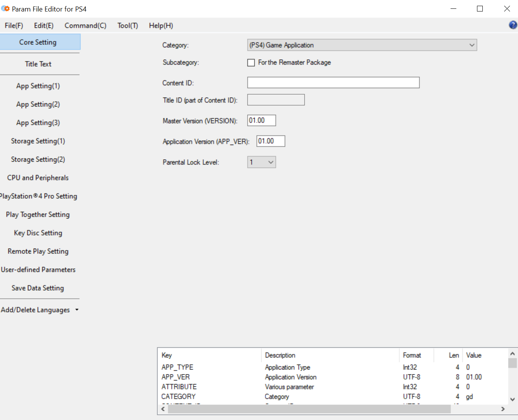Open the File(F) menu

tap(14, 25)
